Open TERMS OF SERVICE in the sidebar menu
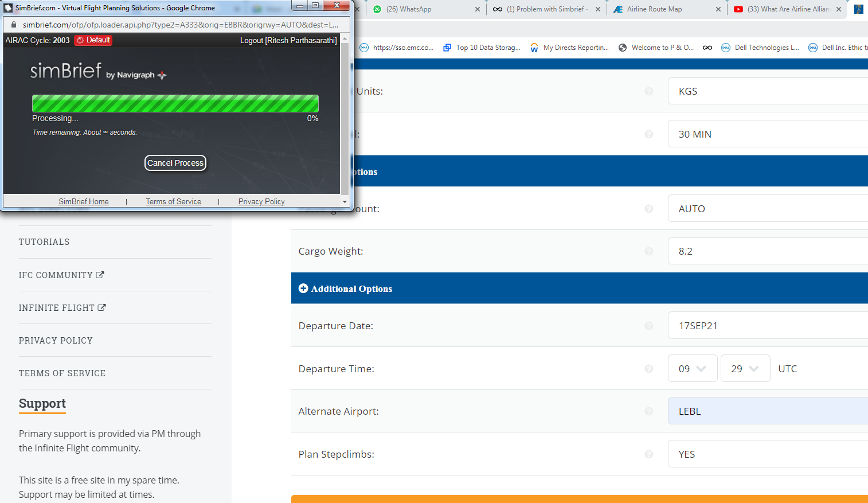Viewport: 868px width, 503px height. tap(62, 373)
